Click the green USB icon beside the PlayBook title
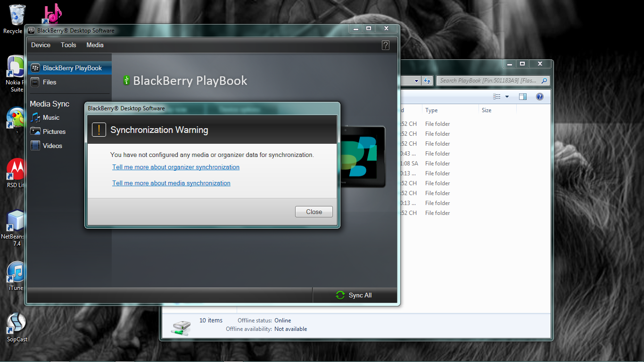This screenshot has width=644, height=362. point(126,80)
